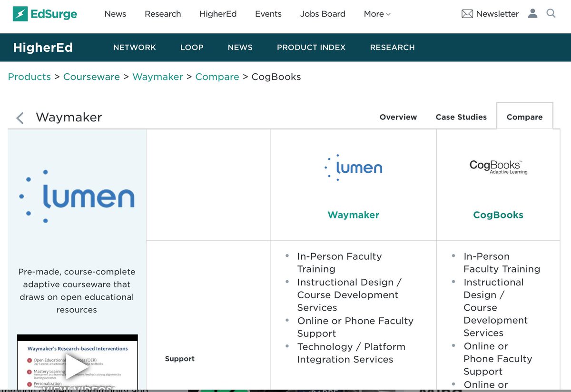Open the Waymaker product link in the table
This screenshot has height=392, width=571.
(354, 215)
